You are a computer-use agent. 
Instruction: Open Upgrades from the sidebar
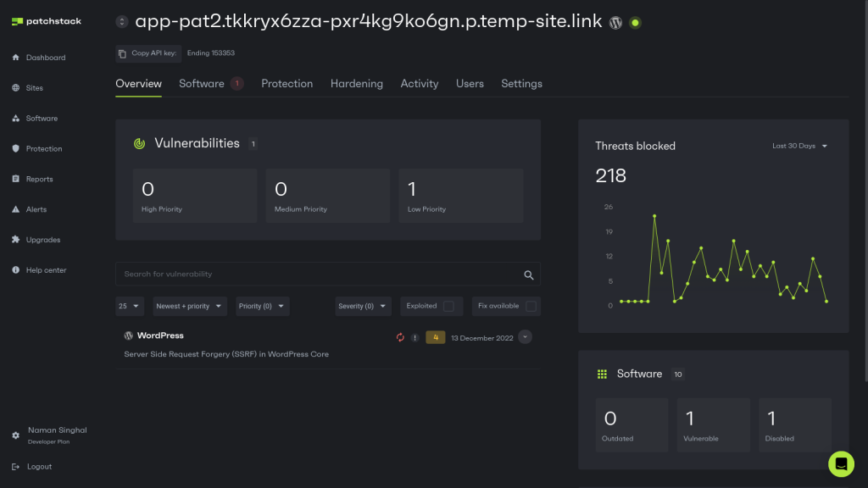(42, 240)
